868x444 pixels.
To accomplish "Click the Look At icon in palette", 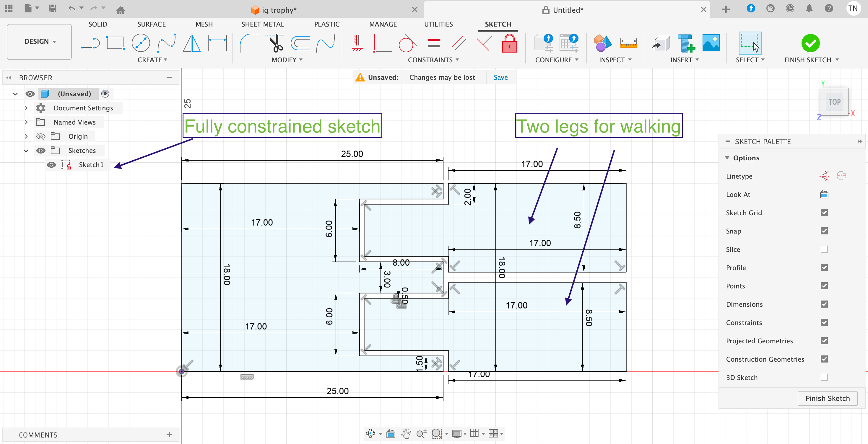I will 824,195.
